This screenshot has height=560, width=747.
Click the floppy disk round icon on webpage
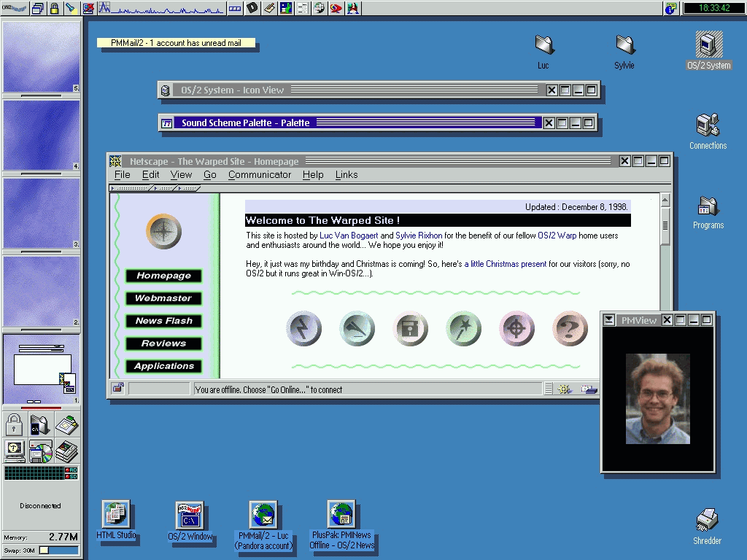tap(410, 329)
